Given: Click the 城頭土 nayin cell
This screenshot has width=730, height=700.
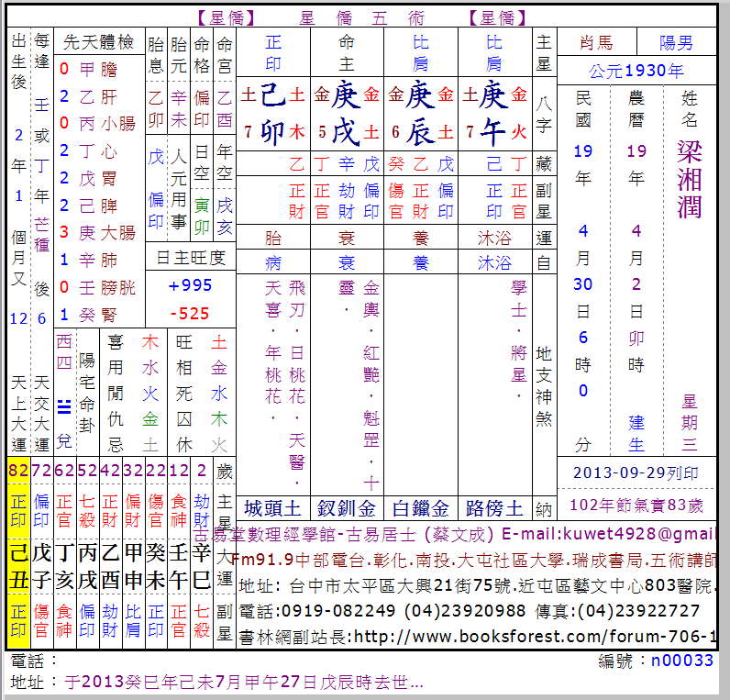Looking at the screenshot, I should [272, 508].
